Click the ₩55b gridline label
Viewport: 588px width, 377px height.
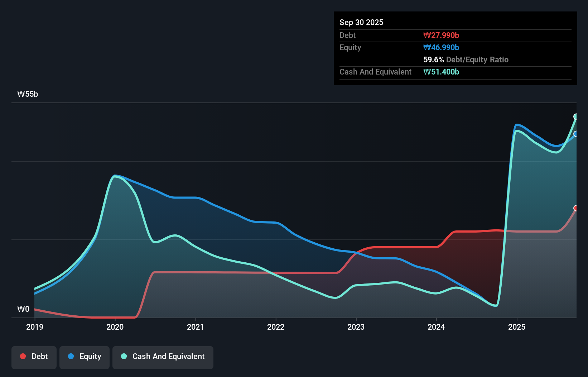coord(28,94)
